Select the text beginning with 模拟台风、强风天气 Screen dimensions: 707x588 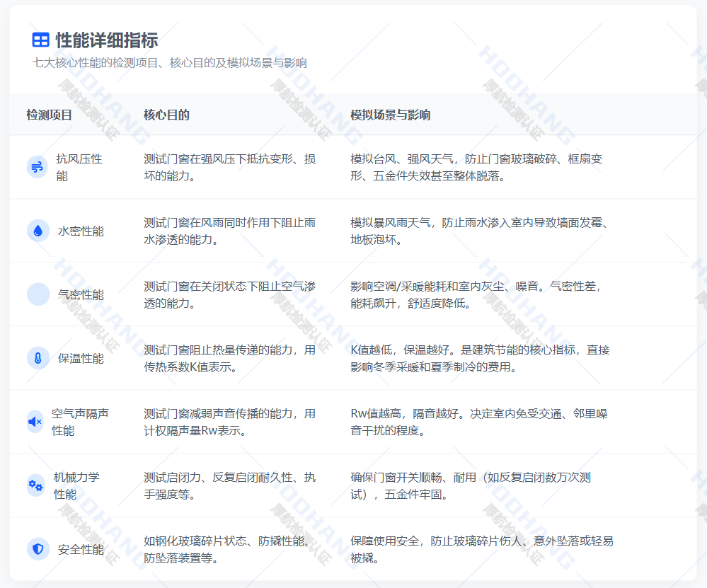tap(476, 167)
